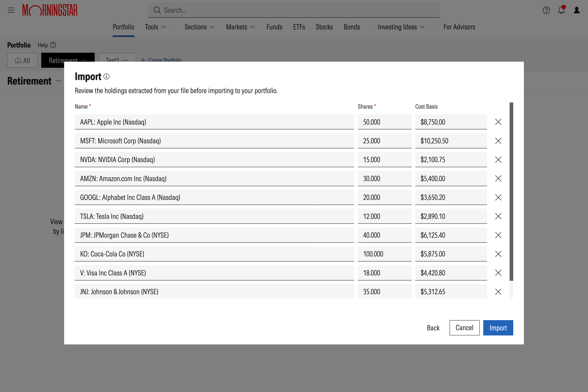The width and height of the screenshot is (588, 392).
Task: Click the Search input field
Action: pos(294,10)
